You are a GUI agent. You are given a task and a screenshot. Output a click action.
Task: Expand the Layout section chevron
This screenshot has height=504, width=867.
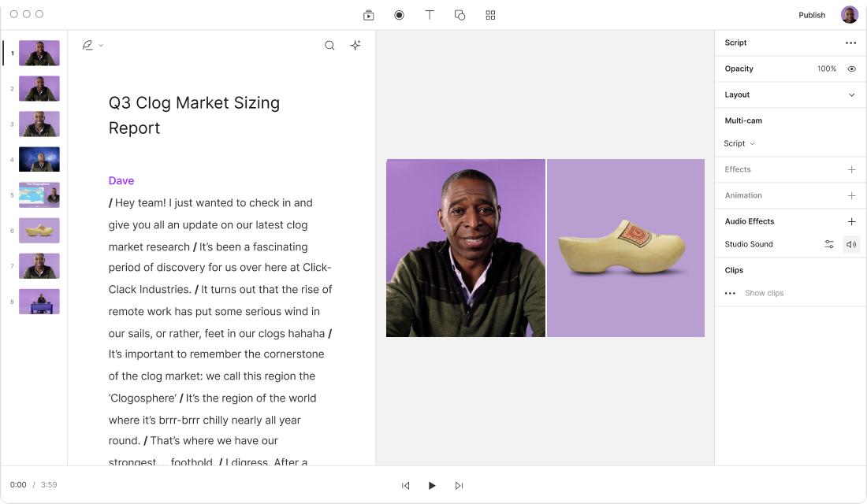(x=851, y=95)
